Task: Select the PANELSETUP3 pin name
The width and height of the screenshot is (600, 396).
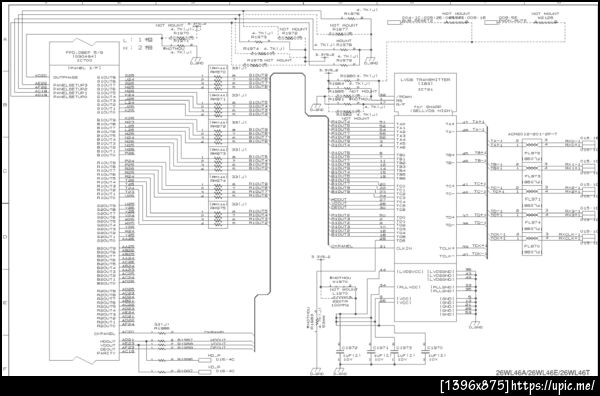Action: click(x=70, y=85)
